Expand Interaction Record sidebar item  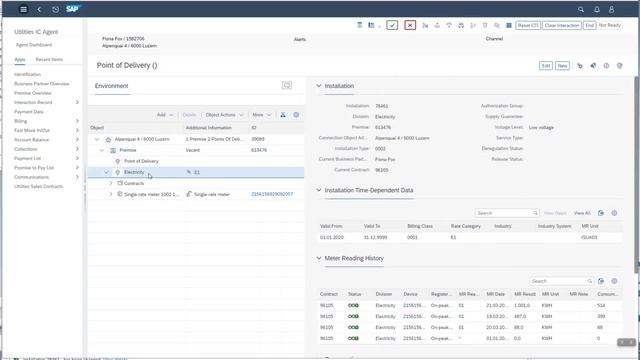(77, 102)
